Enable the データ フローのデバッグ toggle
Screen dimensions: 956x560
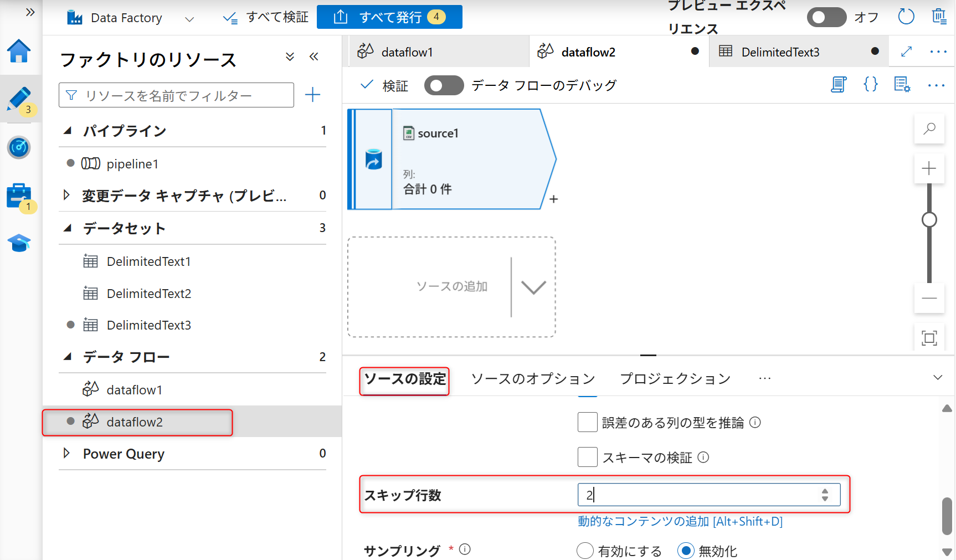444,85
